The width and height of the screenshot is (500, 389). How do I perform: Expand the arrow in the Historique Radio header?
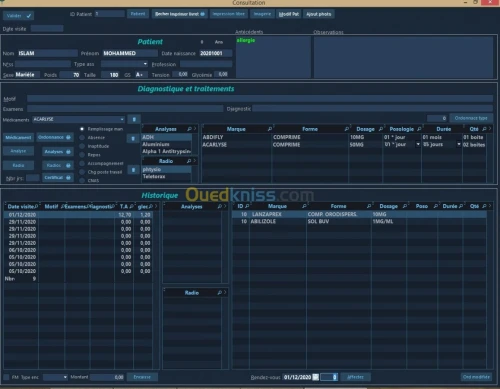(225, 292)
